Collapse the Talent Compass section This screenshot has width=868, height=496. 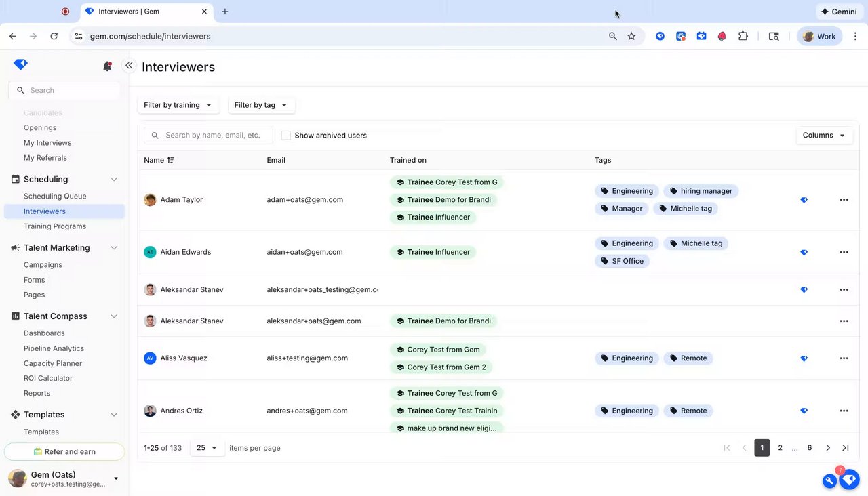tap(114, 316)
